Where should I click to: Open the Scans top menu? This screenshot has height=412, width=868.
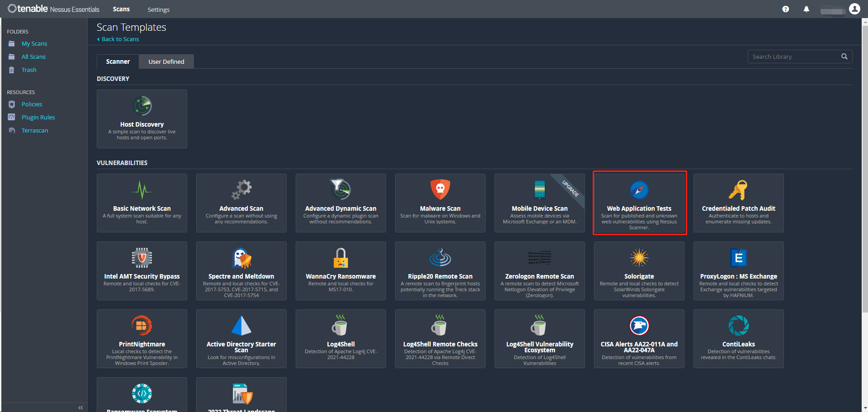[x=121, y=9]
